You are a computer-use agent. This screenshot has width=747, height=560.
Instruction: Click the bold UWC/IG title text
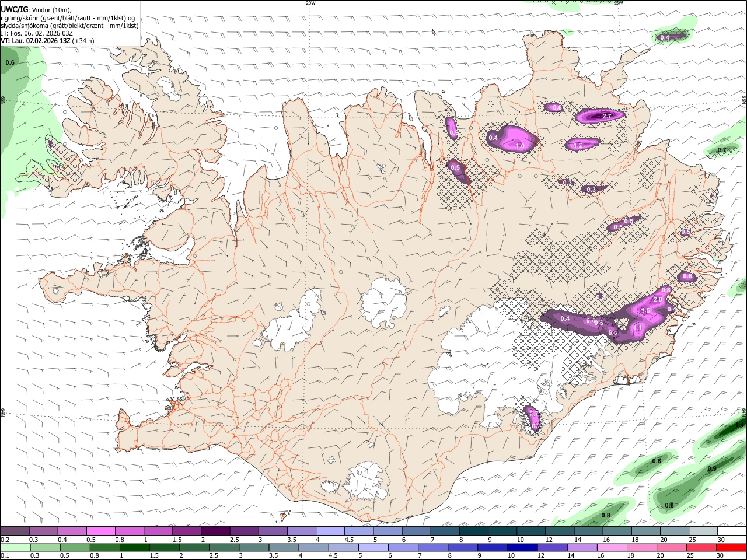[x=14, y=9]
